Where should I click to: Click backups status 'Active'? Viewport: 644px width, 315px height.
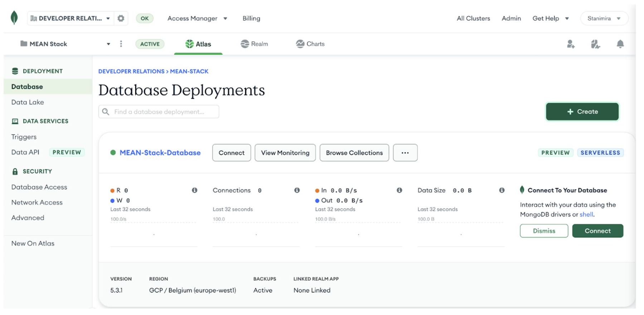point(263,290)
